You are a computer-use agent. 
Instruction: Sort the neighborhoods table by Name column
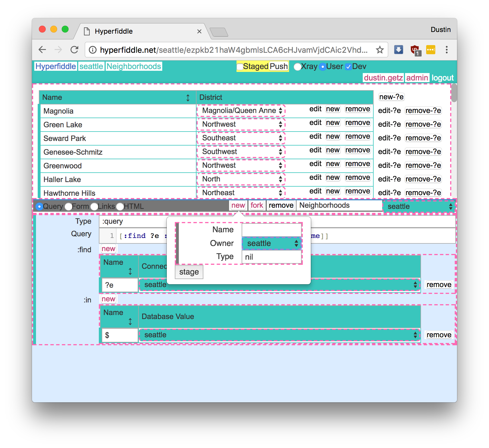click(188, 98)
